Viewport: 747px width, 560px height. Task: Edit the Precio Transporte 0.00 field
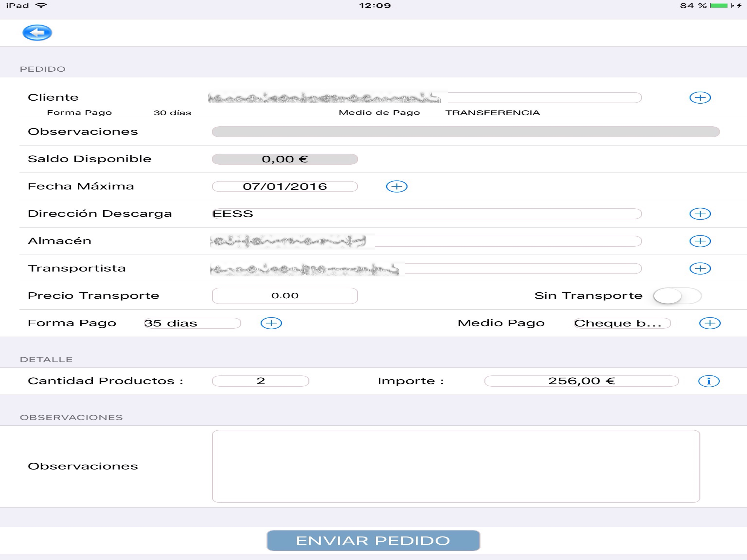(x=285, y=296)
